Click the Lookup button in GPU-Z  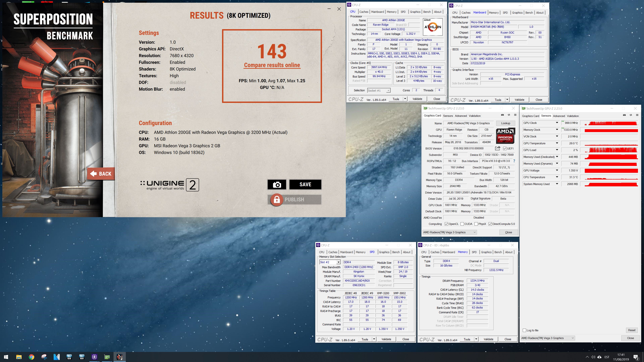tap(505, 123)
